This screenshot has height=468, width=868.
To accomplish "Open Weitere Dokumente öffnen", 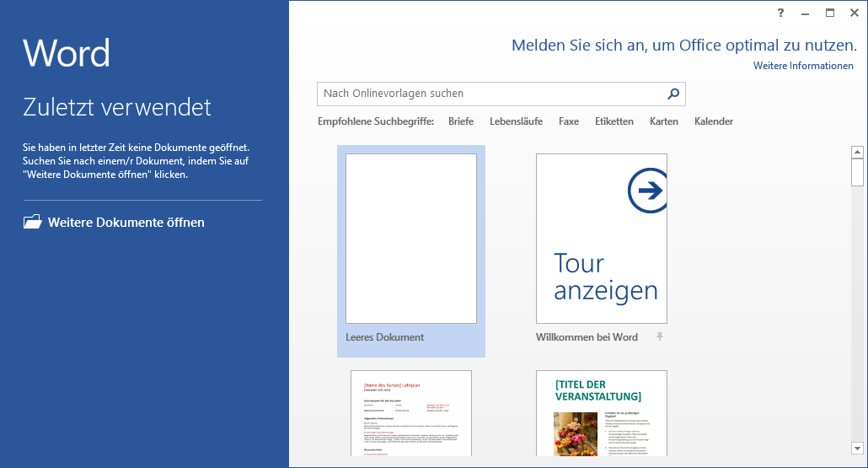I will [x=126, y=223].
